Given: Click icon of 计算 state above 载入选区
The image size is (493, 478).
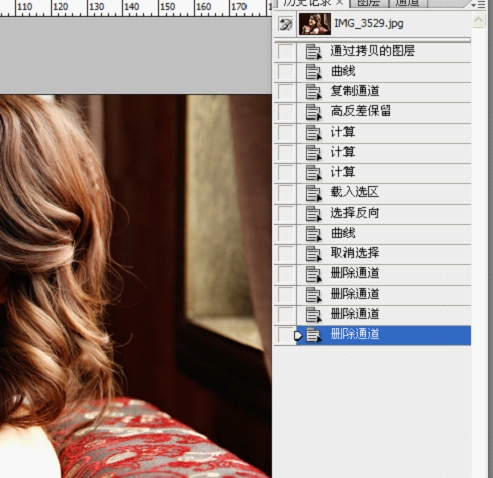Looking at the screenshot, I should tap(313, 173).
